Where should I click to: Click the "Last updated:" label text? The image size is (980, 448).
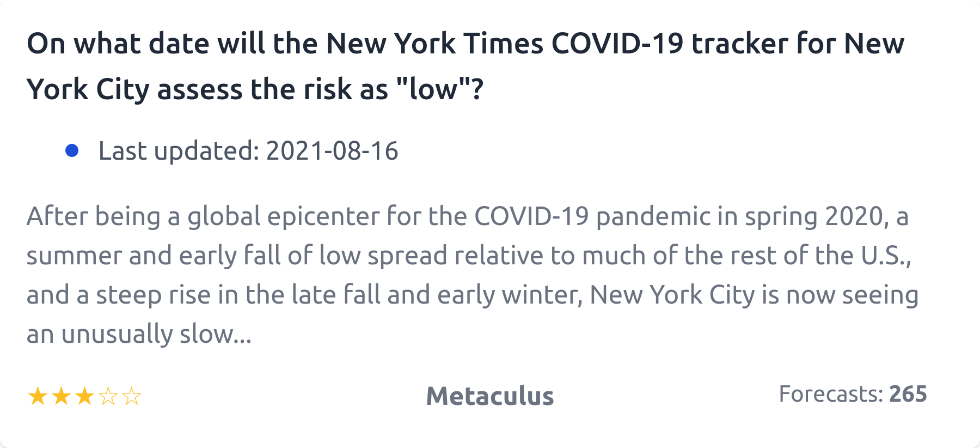pyautogui.click(x=179, y=151)
